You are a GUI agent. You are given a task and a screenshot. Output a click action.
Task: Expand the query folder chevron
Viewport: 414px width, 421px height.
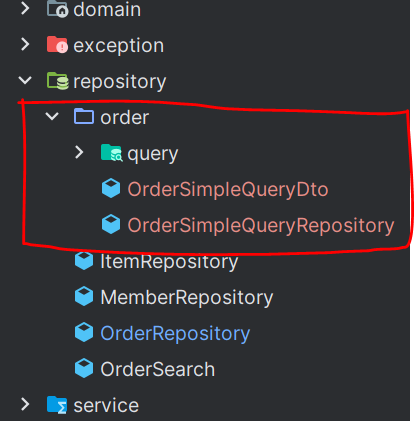[79, 152]
